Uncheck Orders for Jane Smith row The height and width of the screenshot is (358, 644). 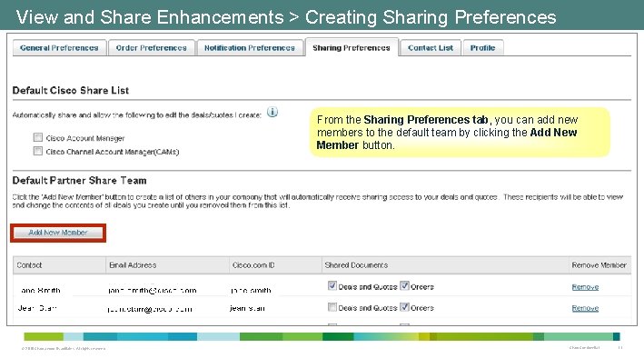404,285
